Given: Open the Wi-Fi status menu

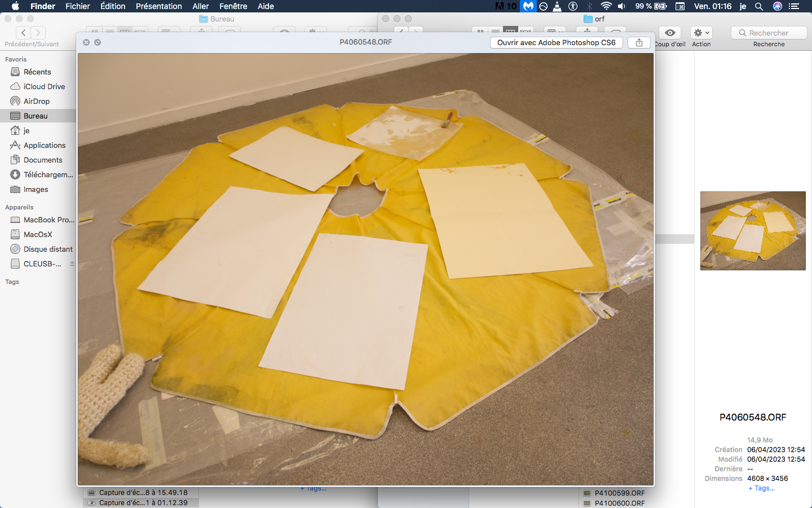Looking at the screenshot, I should pyautogui.click(x=606, y=6).
